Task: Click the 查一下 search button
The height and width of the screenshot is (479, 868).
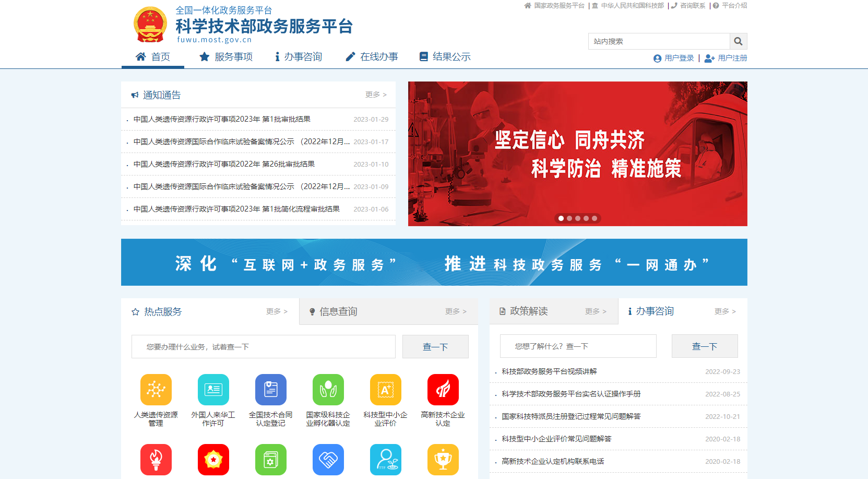Action: [x=435, y=346]
